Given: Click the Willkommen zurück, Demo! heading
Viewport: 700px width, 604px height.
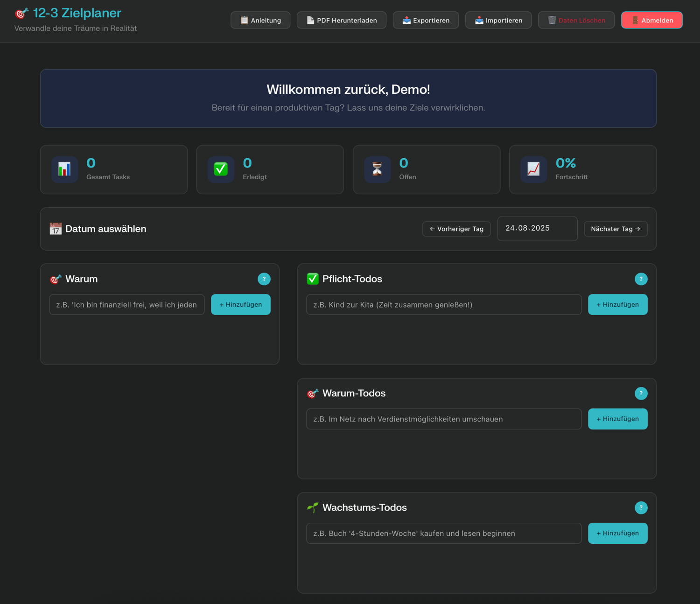Looking at the screenshot, I should pos(348,89).
